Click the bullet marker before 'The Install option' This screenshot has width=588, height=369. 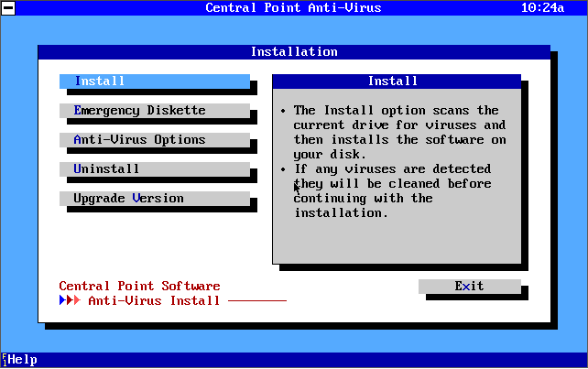(x=283, y=111)
